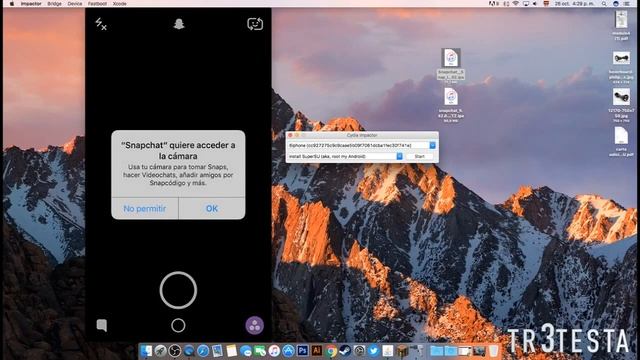Screen dimensions: 640x360
Task: Select the iPhone device combo field
Action: point(362,145)
